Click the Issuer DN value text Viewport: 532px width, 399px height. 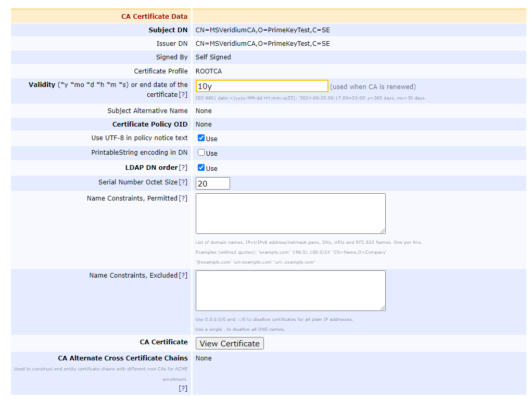pyautogui.click(x=262, y=44)
